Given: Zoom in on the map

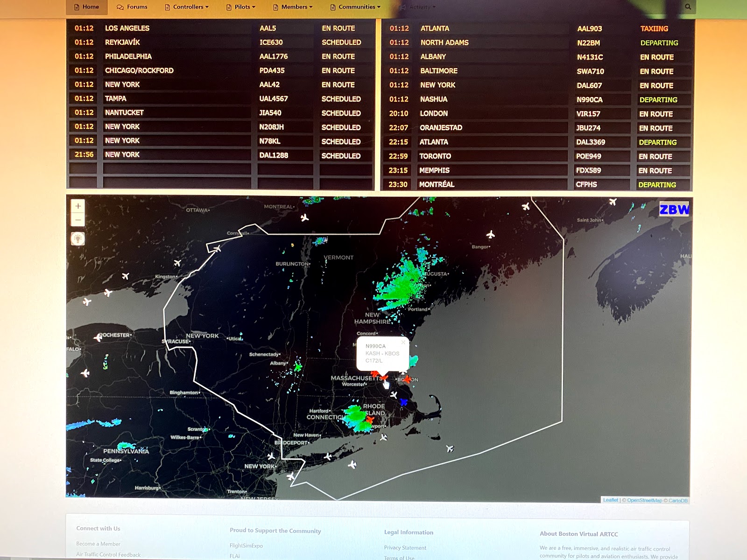Looking at the screenshot, I should click(78, 206).
